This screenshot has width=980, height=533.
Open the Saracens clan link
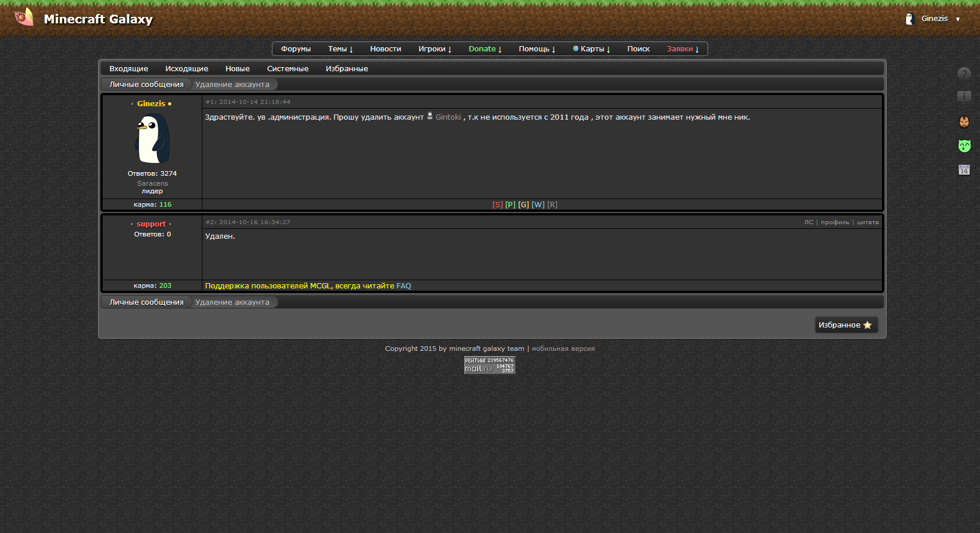click(152, 183)
